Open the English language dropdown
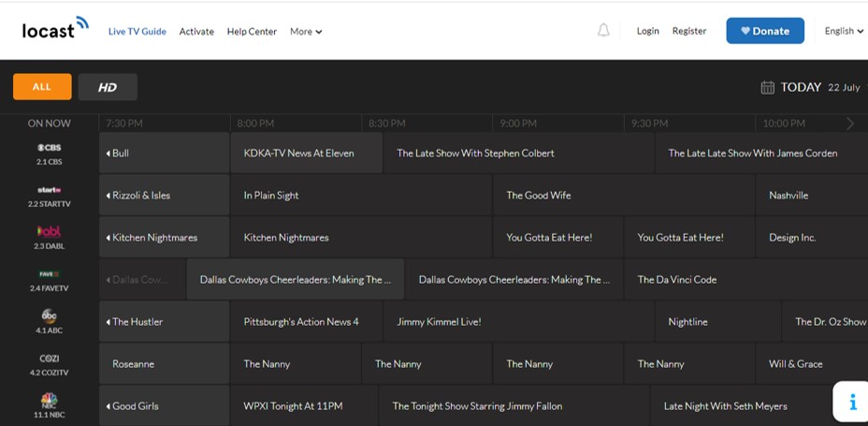Viewport: 868px width, 426px height. pyautogui.click(x=844, y=31)
